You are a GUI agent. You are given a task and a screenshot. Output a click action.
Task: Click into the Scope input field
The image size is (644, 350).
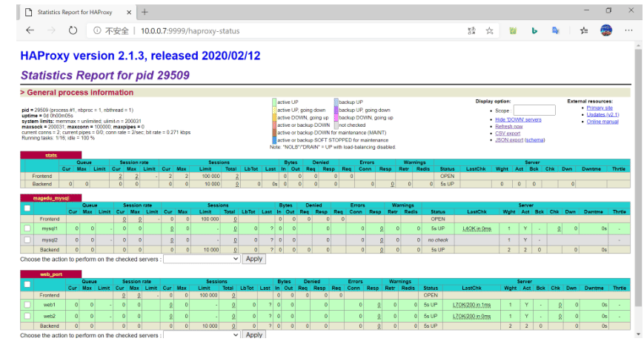pyautogui.click(x=534, y=110)
